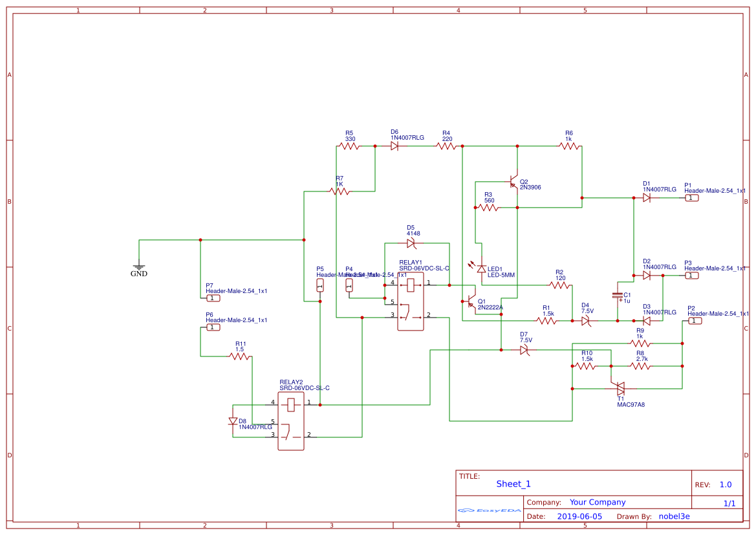756x535 pixels.
Task: Select the C1 capacitor symbol
Action: point(618,295)
